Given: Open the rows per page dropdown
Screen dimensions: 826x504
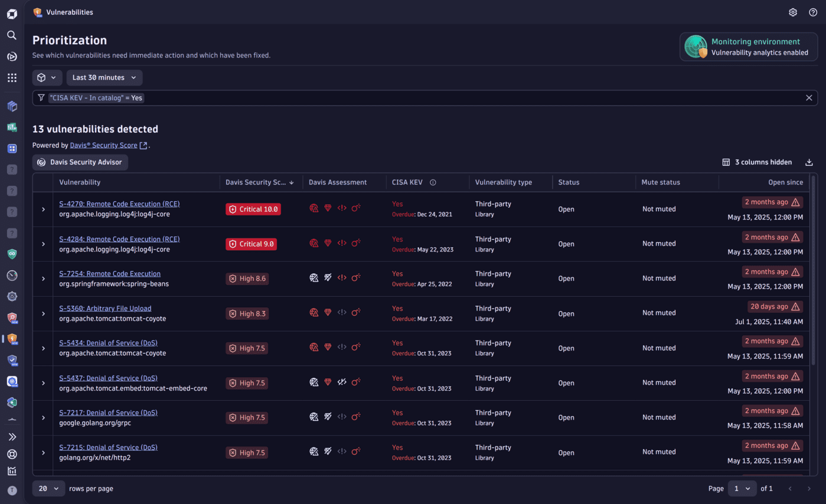Looking at the screenshot, I should [48, 488].
